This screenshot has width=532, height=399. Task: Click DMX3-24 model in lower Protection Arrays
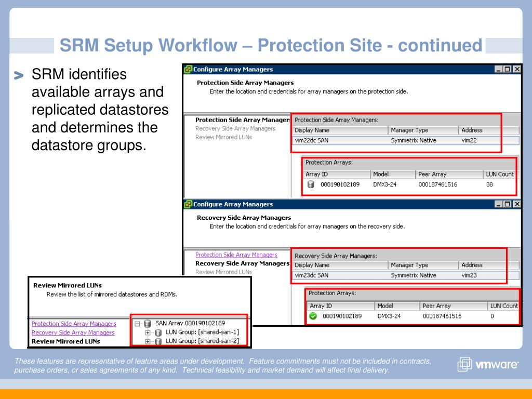(389, 316)
